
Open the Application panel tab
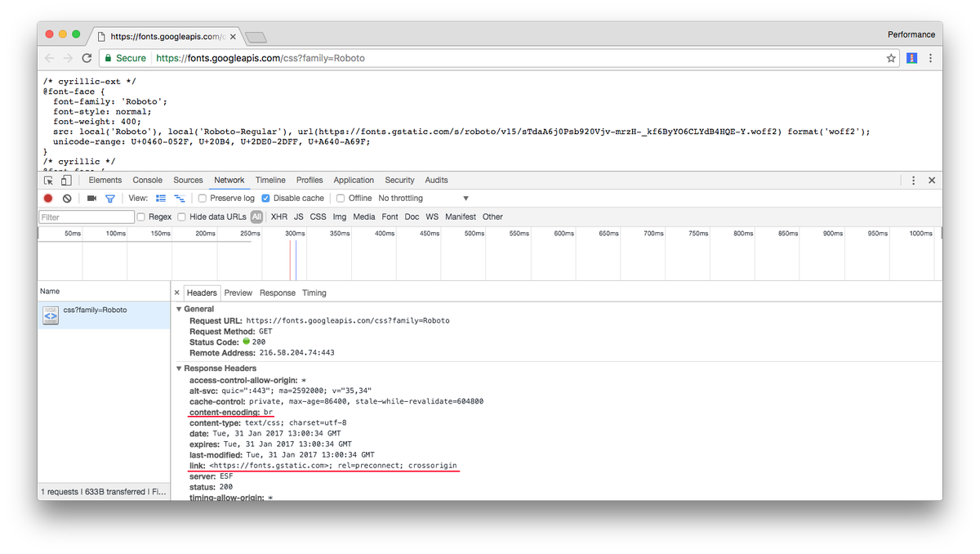coord(354,181)
